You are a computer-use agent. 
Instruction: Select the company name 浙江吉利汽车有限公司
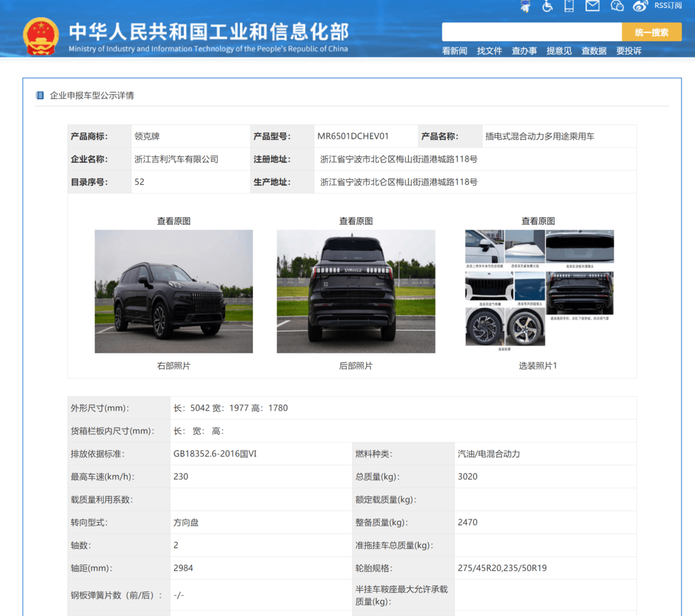click(176, 159)
